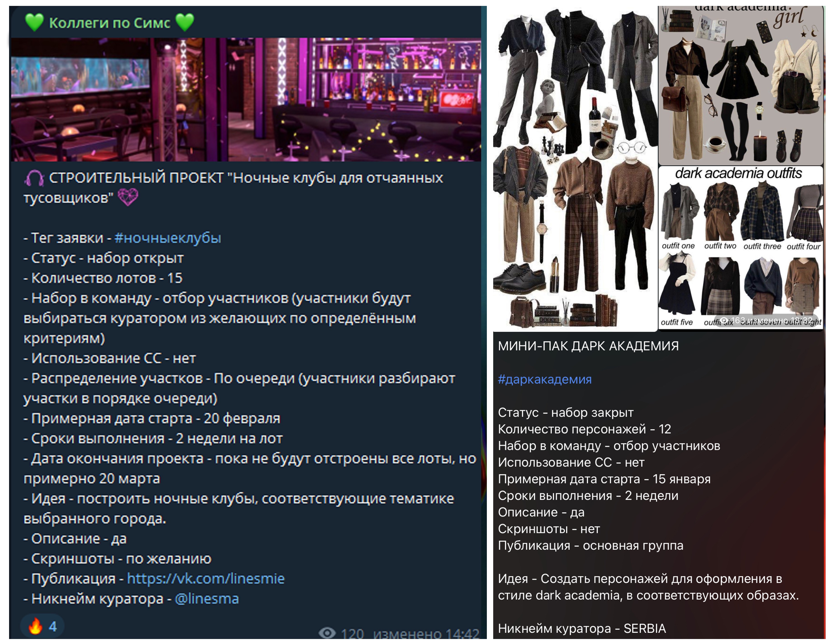This screenshot has height=644, width=832.
Task: Open the dark academia outfits grid image
Action: [x=740, y=248]
